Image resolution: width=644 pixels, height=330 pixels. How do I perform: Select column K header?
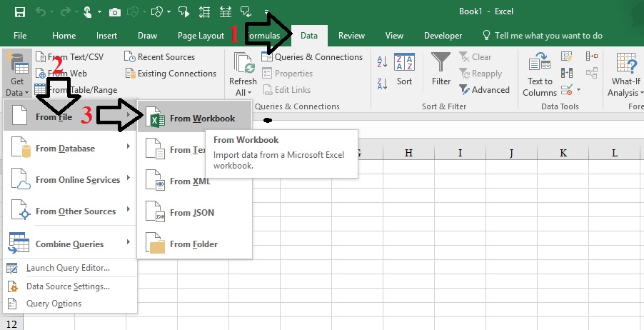point(563,153)
